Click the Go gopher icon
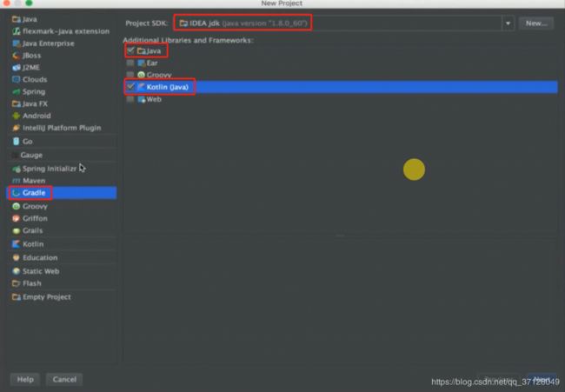This screenshot has width=565, height=392. point(17,141)
